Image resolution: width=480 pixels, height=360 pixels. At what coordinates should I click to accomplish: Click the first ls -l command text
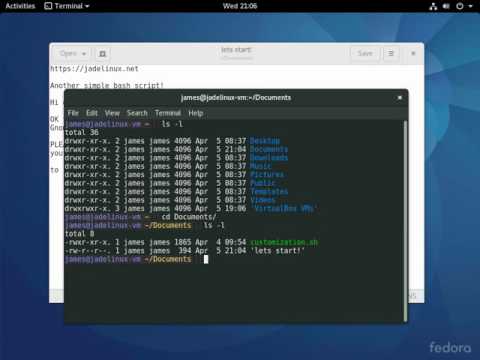point(172,124)
